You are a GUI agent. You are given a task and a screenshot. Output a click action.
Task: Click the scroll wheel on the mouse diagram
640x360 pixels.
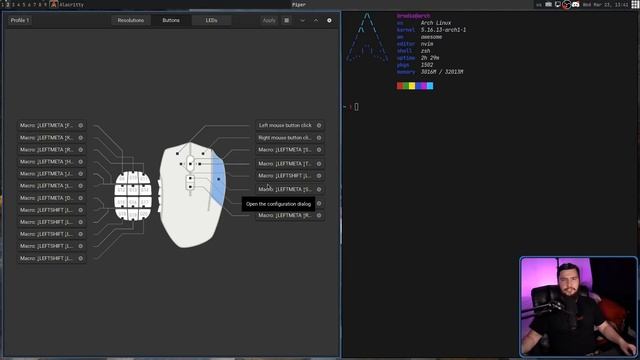(x=190, y=163)
